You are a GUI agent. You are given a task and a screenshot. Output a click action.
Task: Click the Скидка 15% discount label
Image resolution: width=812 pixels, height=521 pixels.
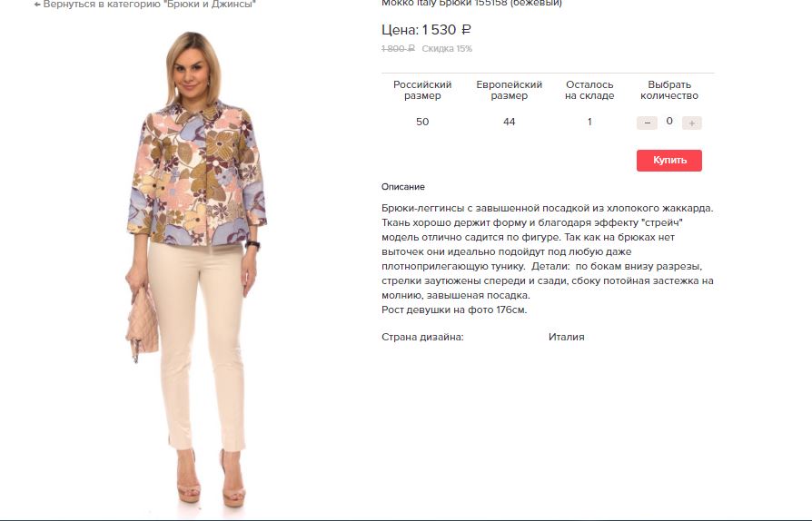pyautogui.click(x=447, y=49)
